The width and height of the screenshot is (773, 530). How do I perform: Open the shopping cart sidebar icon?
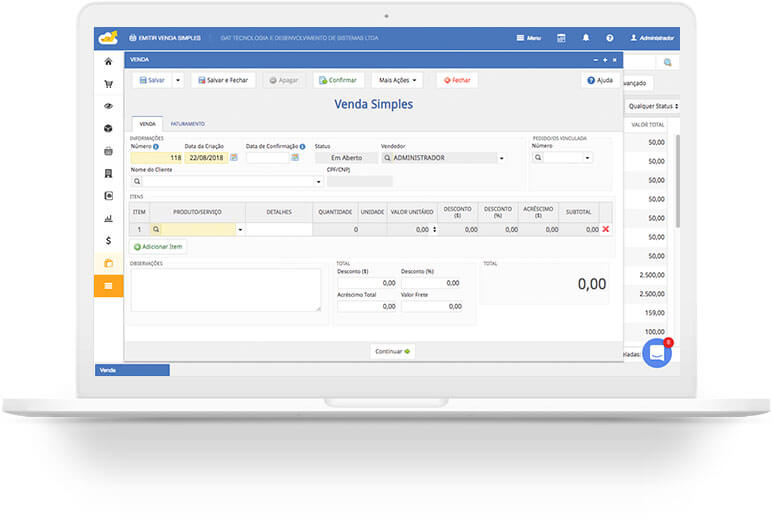tap(108, 83)
